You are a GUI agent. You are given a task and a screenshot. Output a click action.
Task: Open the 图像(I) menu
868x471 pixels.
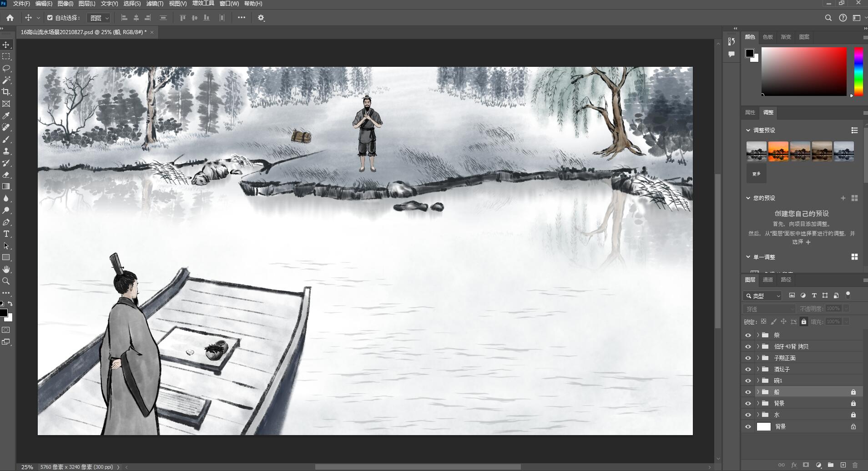(66, 4)
